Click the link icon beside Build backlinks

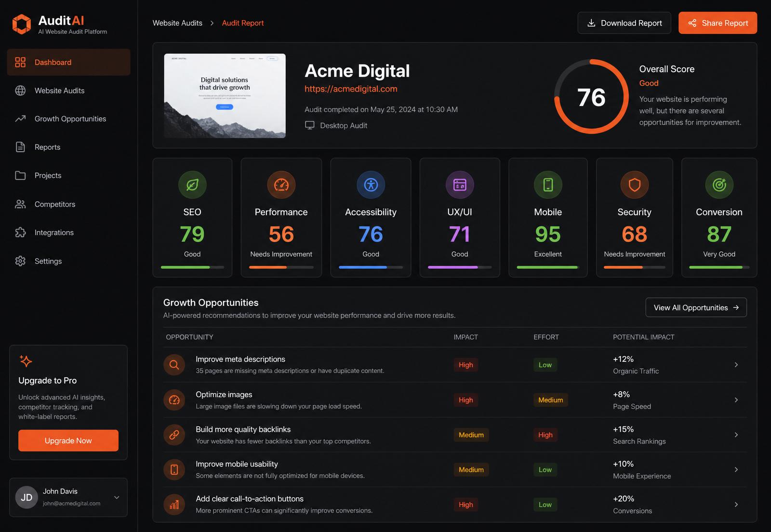pyautogui.click(x=174, y=435)
